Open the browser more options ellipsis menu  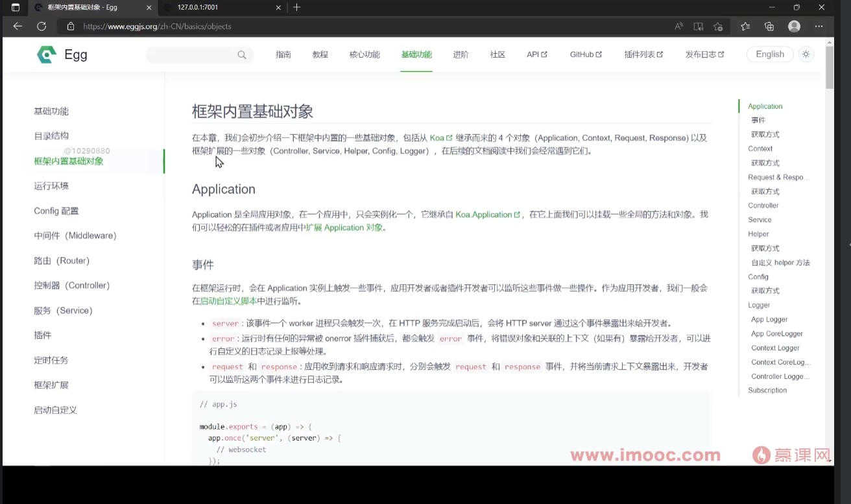click(x=819, y=27)
